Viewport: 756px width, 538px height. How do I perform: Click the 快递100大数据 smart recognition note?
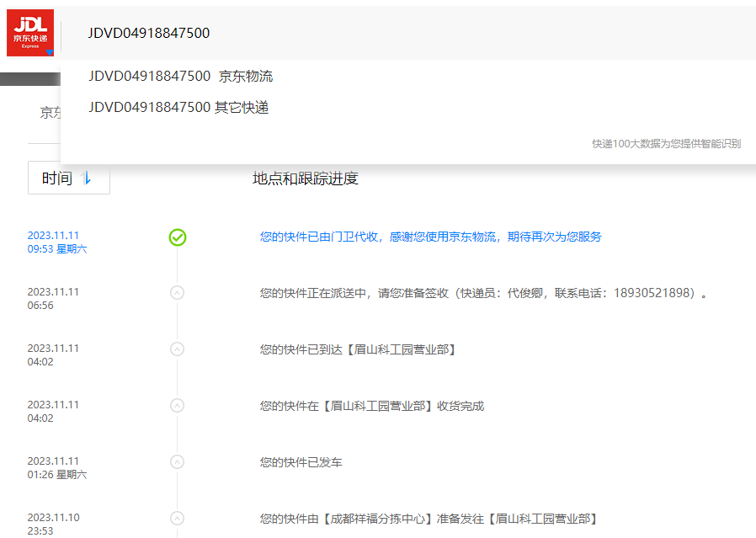(666, 144)
